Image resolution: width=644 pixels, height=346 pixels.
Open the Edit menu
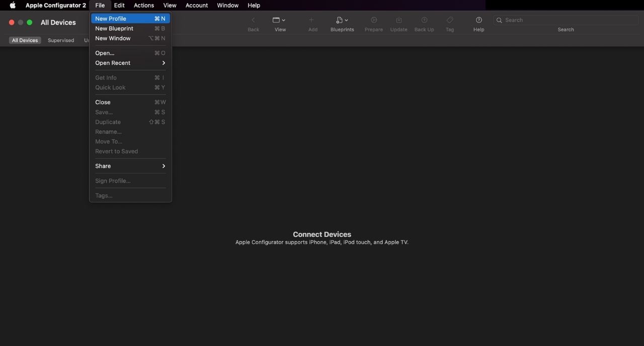click(119, 5)
